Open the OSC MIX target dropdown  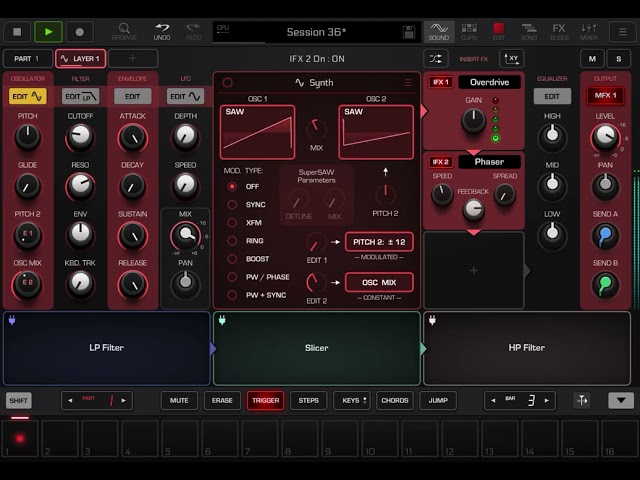click(379, 282)
